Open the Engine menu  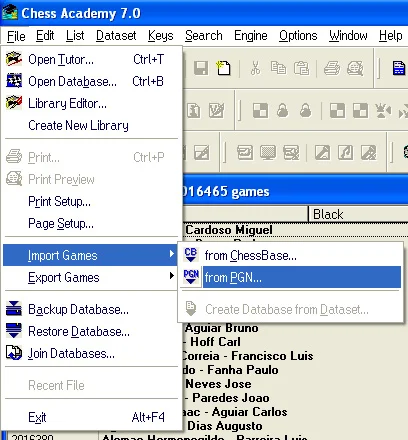point(251,36)
